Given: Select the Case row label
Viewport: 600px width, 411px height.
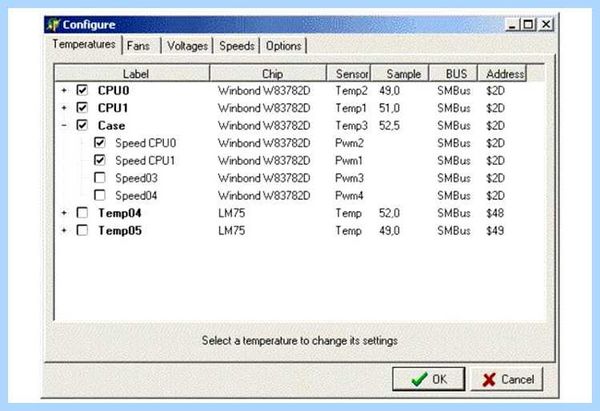Looking at the screenshot, I should (111, 126).
